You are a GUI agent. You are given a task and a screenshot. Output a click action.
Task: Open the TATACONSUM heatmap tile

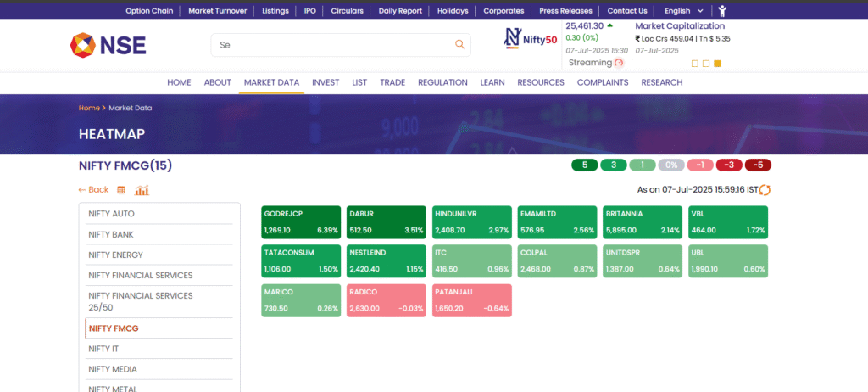pos(301,261)
